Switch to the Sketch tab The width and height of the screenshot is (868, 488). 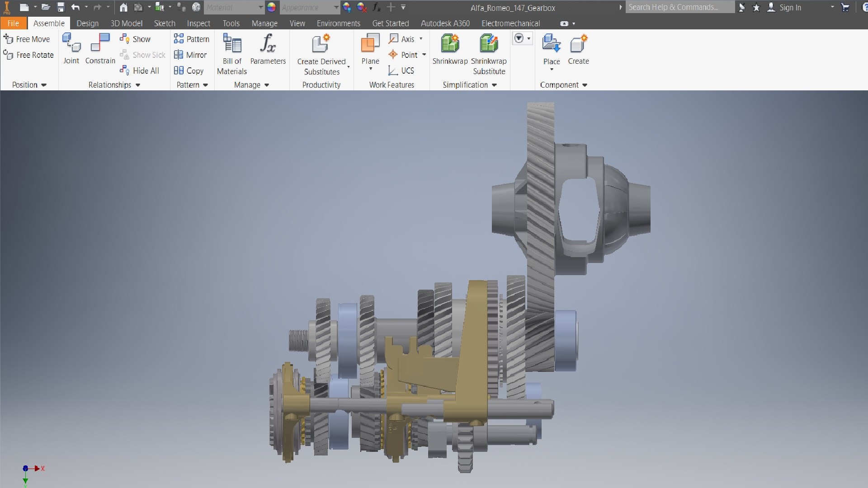point(165,23)
